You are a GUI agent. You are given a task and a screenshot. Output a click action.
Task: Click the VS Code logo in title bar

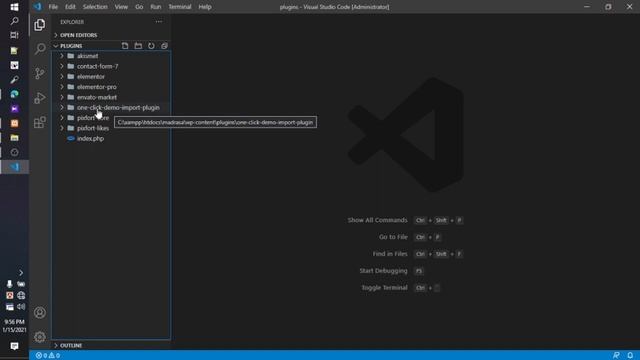(x=37, y=7)
